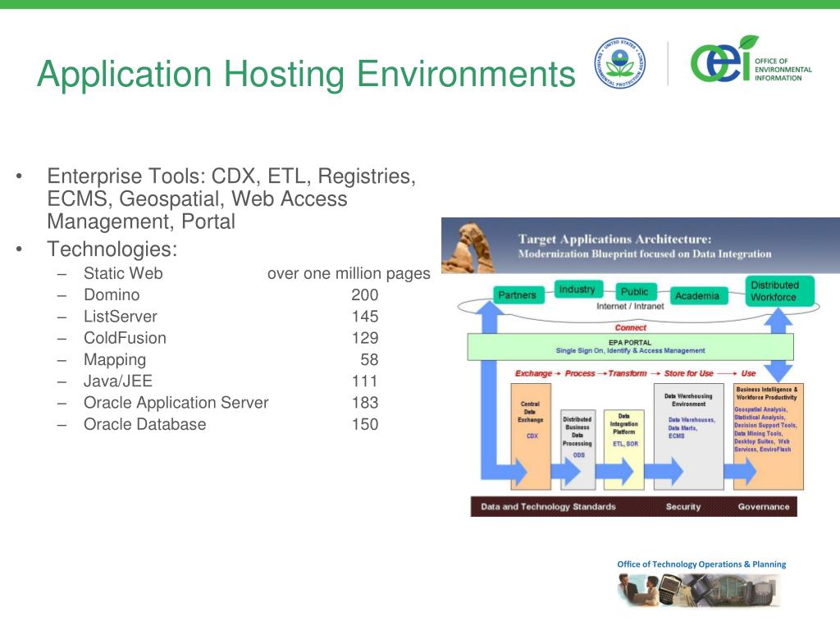Image resolution: width=840 pixels, height=630 pixels.
Task: Click the blue arrow in the Business Intelligence box
Action: click(740, 471)
